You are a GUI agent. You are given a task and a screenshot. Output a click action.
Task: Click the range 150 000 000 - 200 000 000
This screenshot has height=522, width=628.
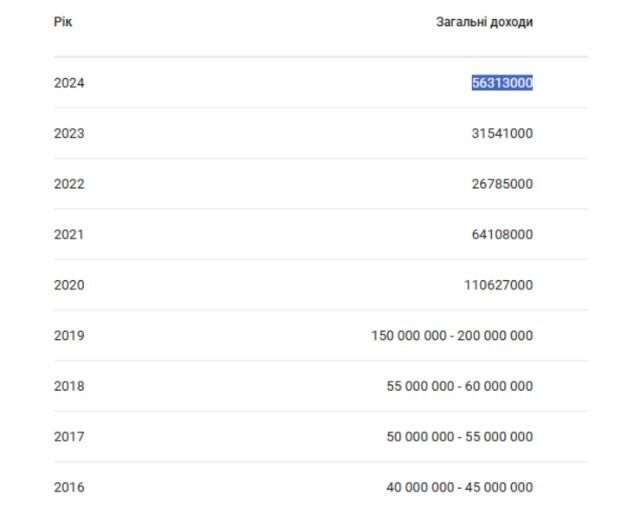pos(452,336)
